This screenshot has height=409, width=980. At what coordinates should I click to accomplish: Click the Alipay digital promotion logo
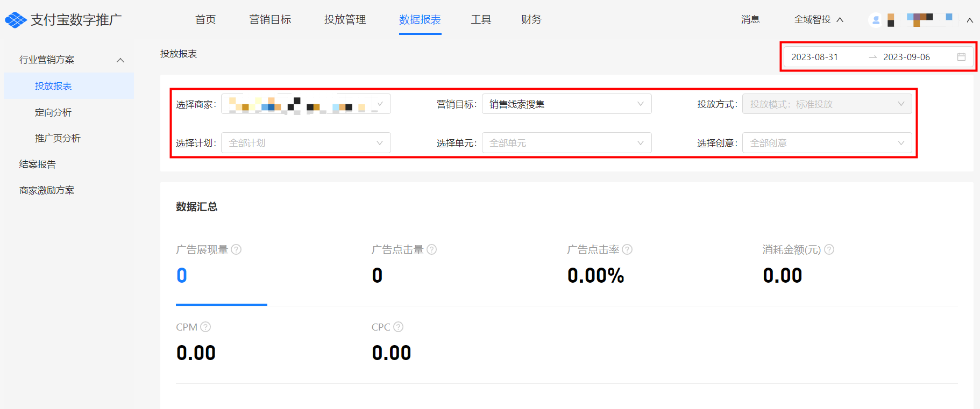pyautogui.click(x=63, y=20)
